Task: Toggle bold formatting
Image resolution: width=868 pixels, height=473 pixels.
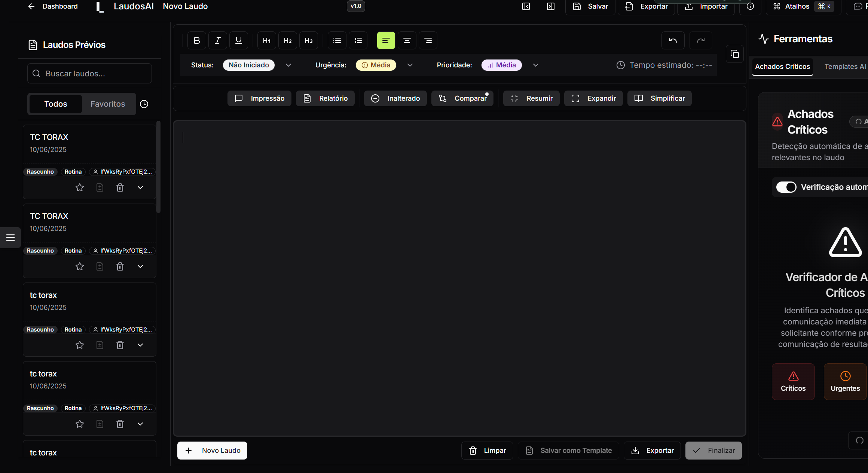Action: [197, 40]
